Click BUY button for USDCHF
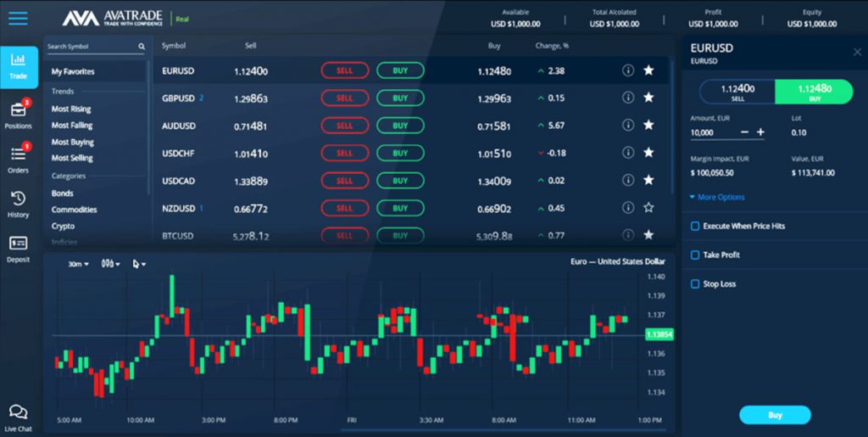 click(x=400, y=153)
